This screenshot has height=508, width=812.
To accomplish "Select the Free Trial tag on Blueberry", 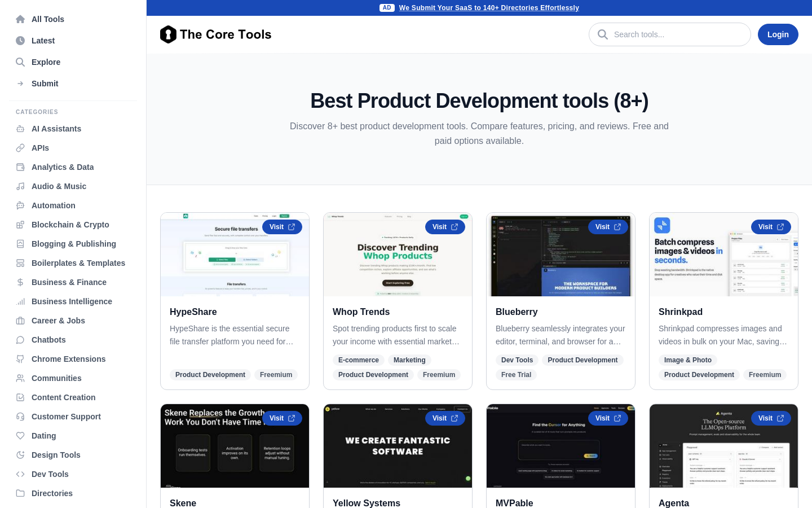I will click(x=517, y=375).
